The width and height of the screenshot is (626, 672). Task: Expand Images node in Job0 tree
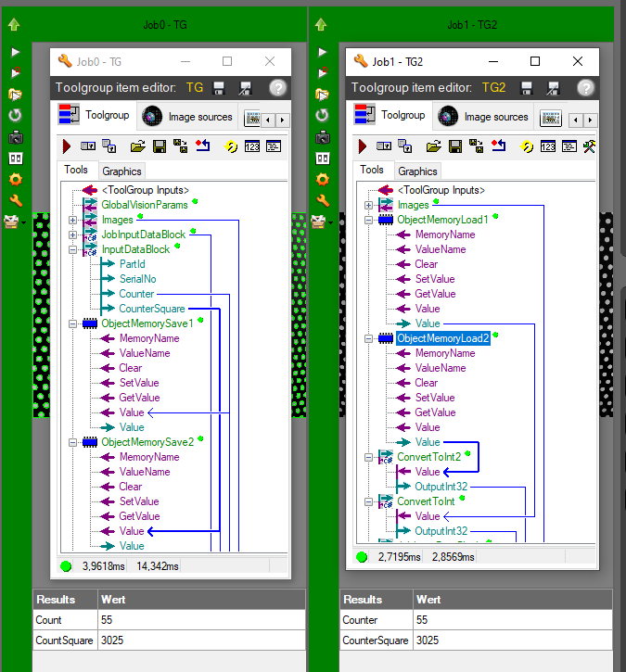(73, 220)
